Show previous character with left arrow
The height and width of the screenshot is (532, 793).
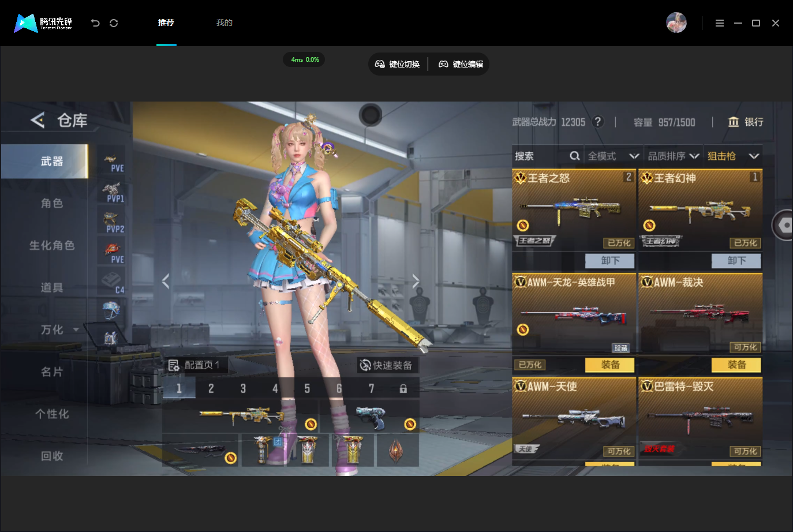click(166, 281)
